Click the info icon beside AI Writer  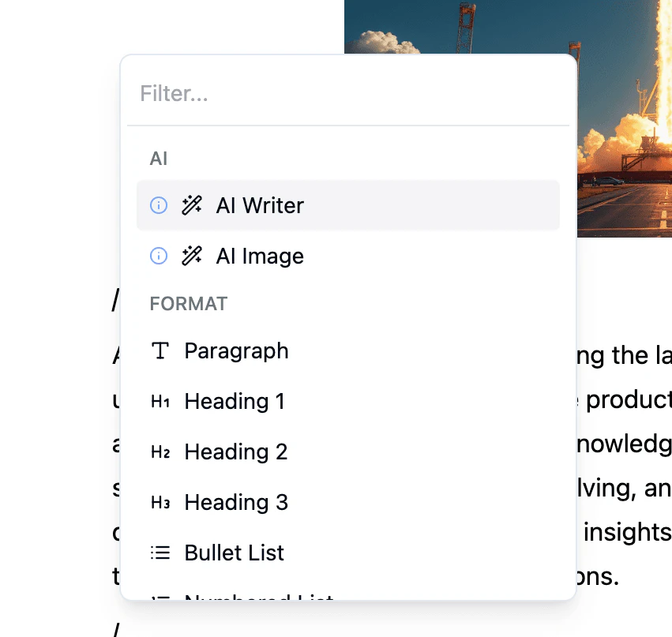click(159, 206)
